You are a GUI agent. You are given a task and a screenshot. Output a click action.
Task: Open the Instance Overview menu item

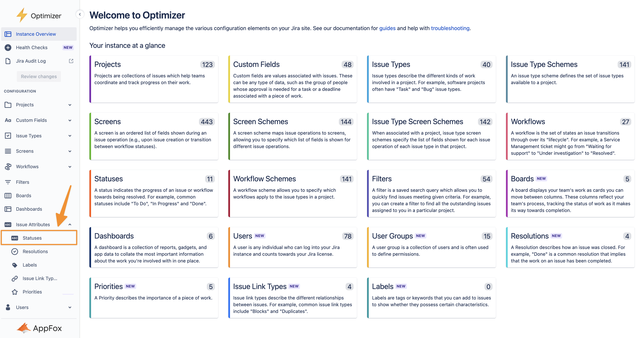click(36, 34)
